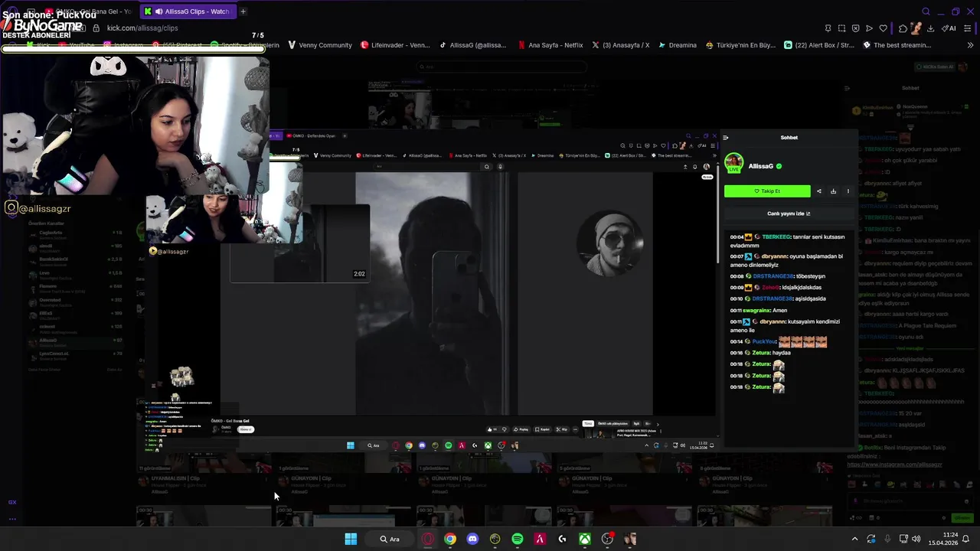This screenshot has height=551, width=980.
Task: Open Logitech G HUB from the taskbar
Action: pos(563,539)
